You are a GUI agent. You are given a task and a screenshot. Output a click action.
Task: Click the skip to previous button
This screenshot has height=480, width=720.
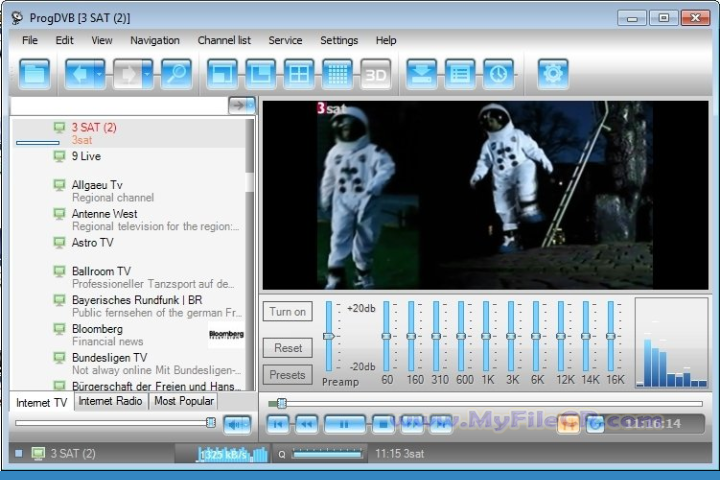pos(278,424)
